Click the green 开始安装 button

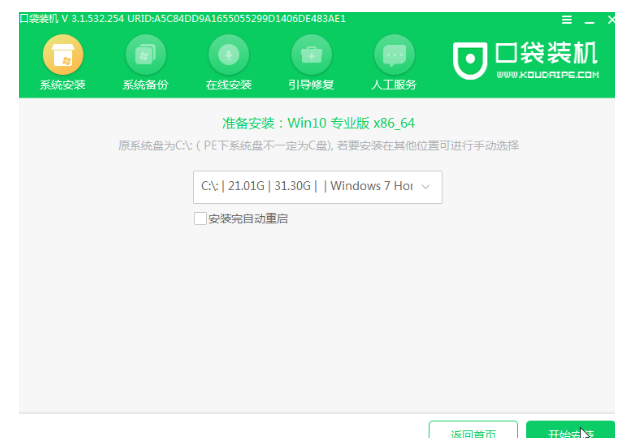570,434
